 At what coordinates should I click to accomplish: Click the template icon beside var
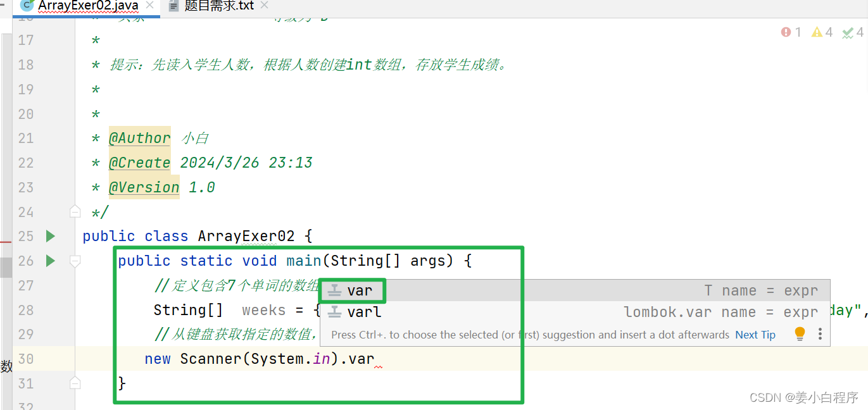(335, 290)
